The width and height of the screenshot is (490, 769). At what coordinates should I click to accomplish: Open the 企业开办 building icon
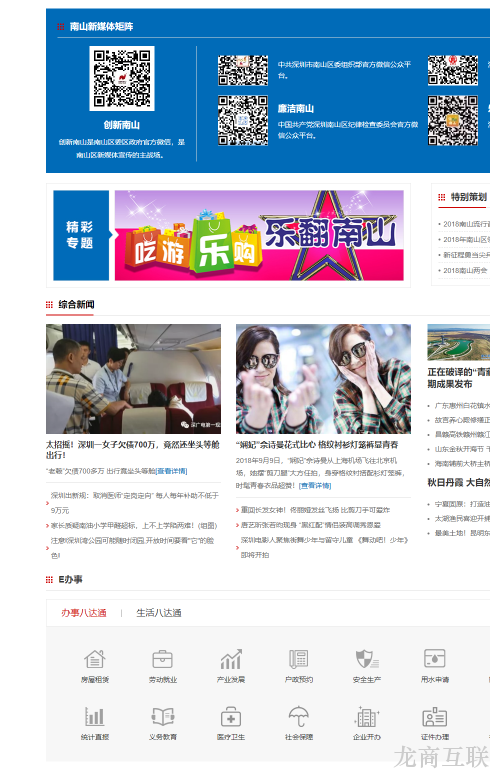tap(367, 717)
